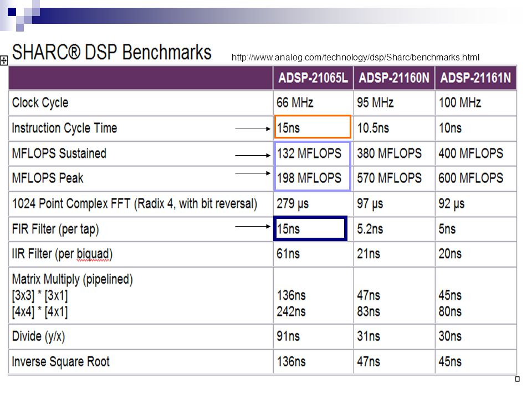Select the ADSP-21161N column header
The image size is (532, 399).
click(x=475, y=78)
